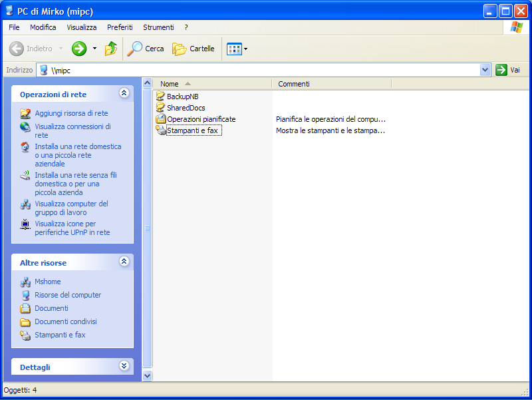Click the Mshome network icon
The width and height of the screenshot is (532, 400).
[x=25, y=282]
